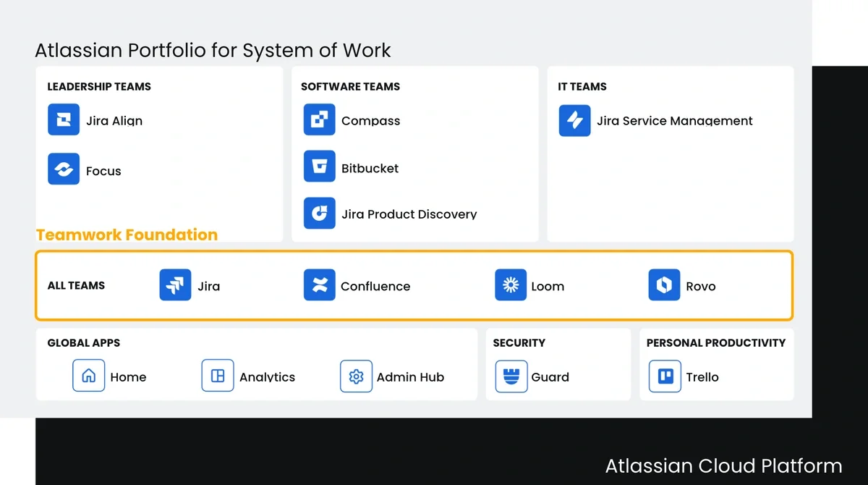Click the "Rovo" label

coord(701,287)
